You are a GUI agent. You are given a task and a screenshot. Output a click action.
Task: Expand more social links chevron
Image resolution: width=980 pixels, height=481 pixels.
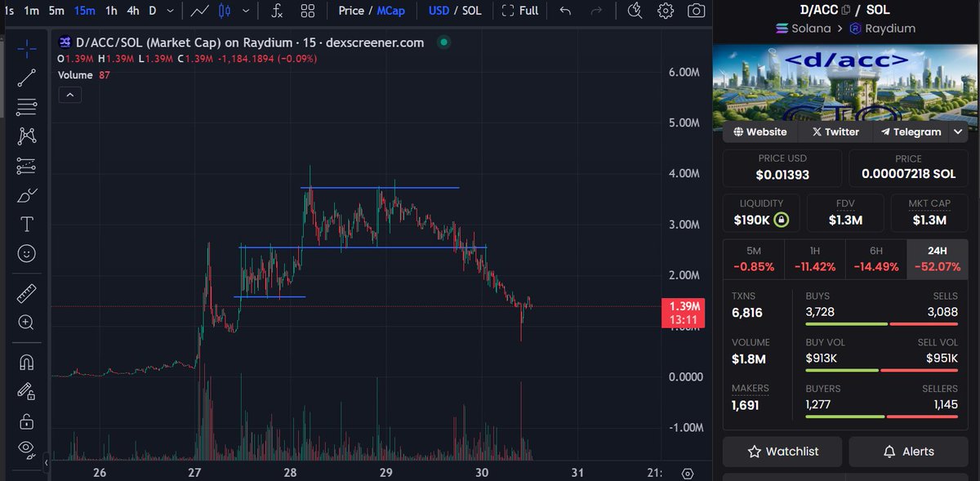pos(958,131)
